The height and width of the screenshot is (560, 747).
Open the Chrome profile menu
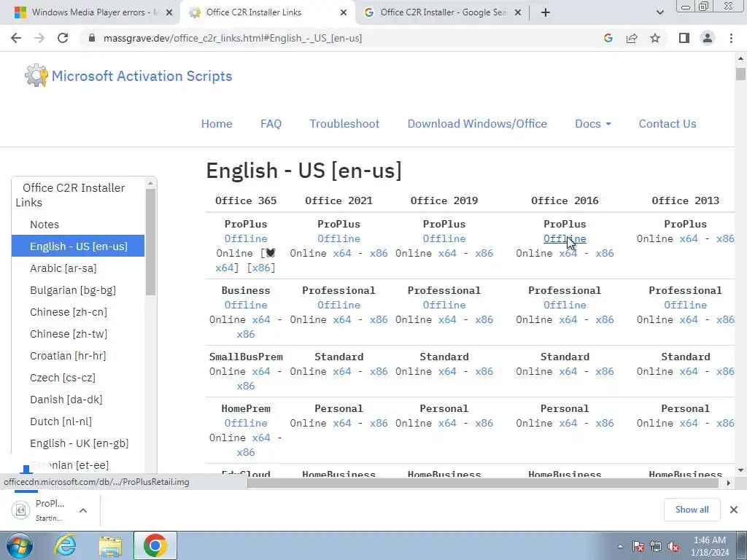[708, 38]
